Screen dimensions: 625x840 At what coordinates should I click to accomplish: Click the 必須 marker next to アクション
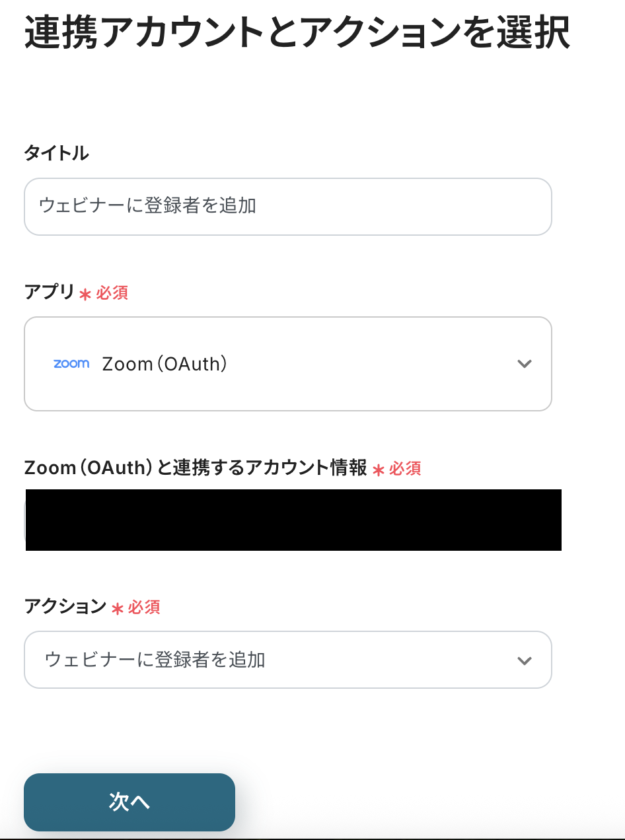(144, 607)
